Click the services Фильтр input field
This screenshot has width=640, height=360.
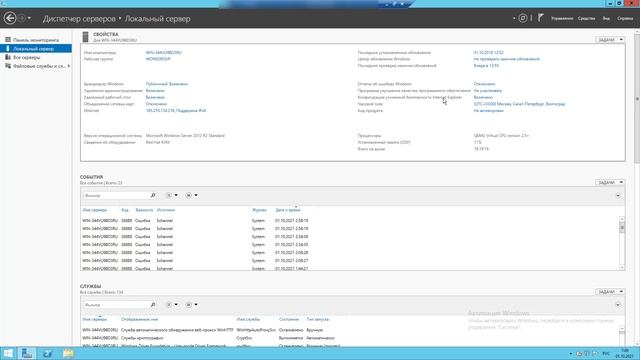[116, 305]
